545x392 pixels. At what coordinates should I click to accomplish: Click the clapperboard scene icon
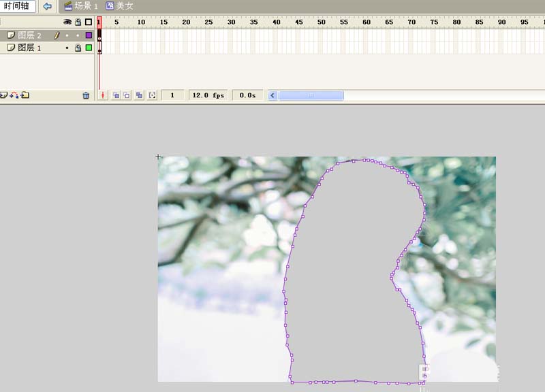click(x=69, y=6)
